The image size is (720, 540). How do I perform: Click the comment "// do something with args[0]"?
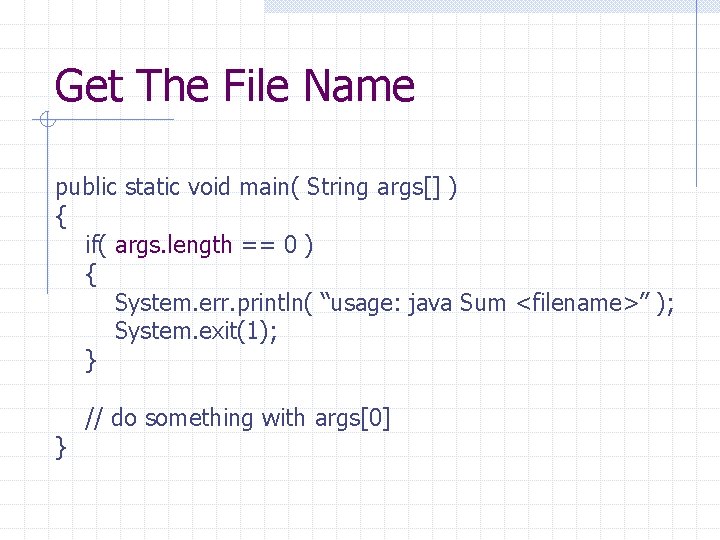pos(237,418)
